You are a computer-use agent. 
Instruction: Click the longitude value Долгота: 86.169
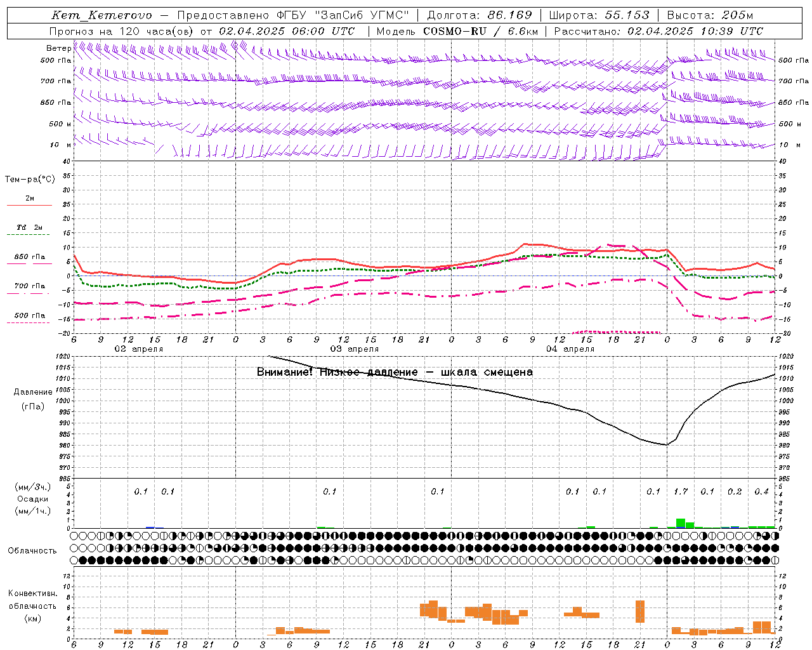coord(480,15)
